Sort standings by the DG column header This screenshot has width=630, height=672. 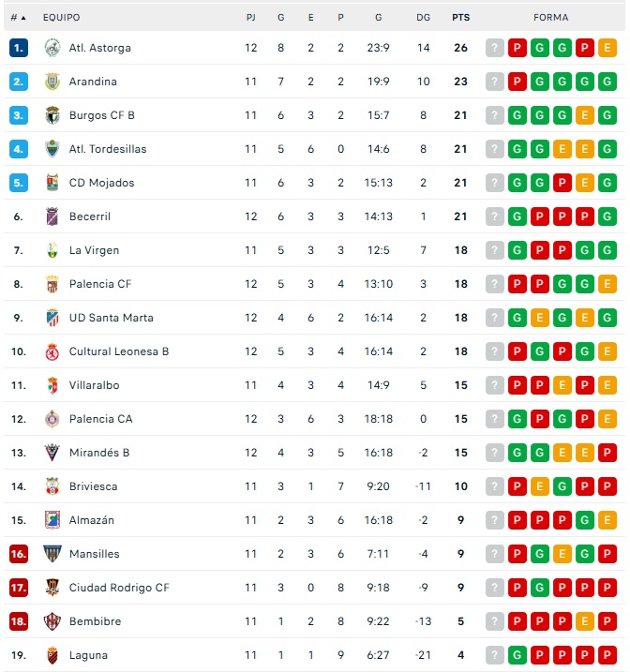pos(424,18)
